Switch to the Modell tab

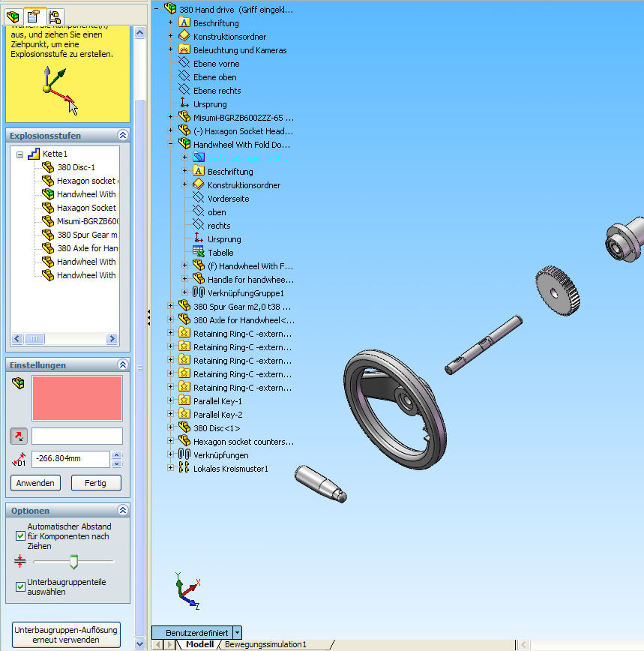point(199,644)
